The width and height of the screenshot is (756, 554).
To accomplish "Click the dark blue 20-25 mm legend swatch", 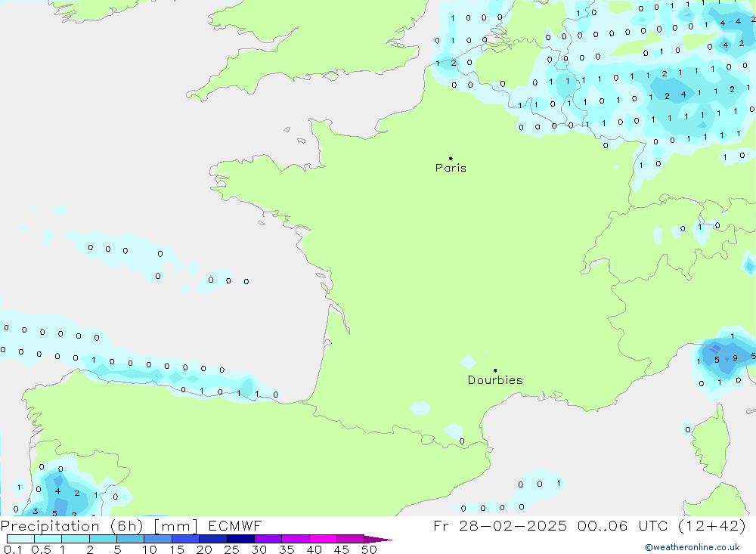I will pos(213,539).
